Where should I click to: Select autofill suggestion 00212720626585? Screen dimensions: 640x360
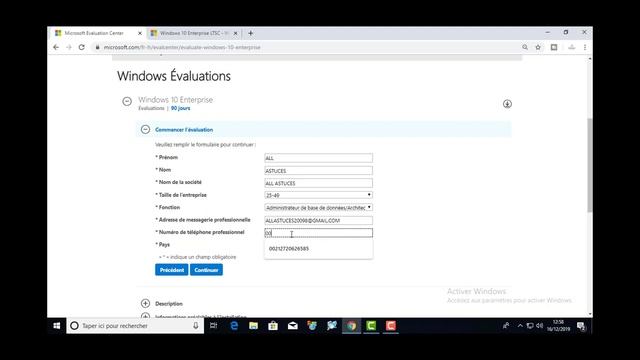[318, 249]
